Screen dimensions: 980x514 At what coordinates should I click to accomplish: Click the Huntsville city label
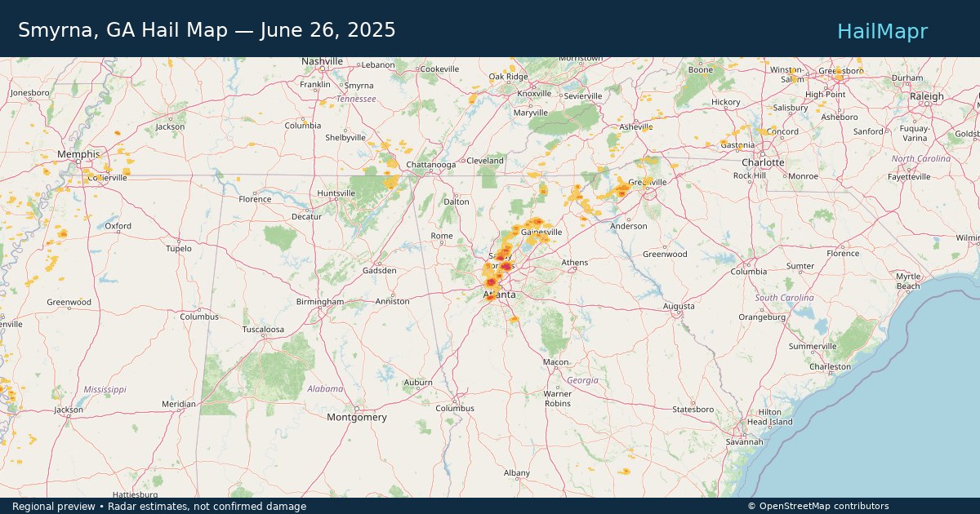click(x=336, y=193)
